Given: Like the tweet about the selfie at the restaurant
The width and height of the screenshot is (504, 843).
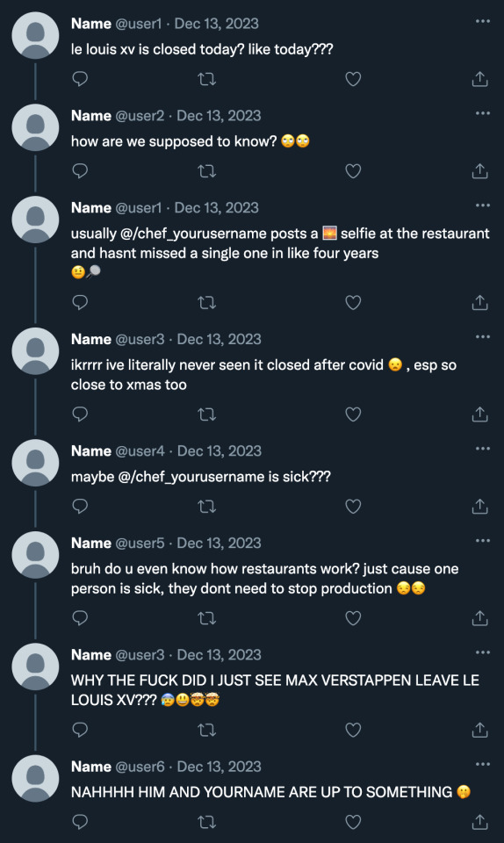Looking at the screenshot, I should tap(353, 303).
